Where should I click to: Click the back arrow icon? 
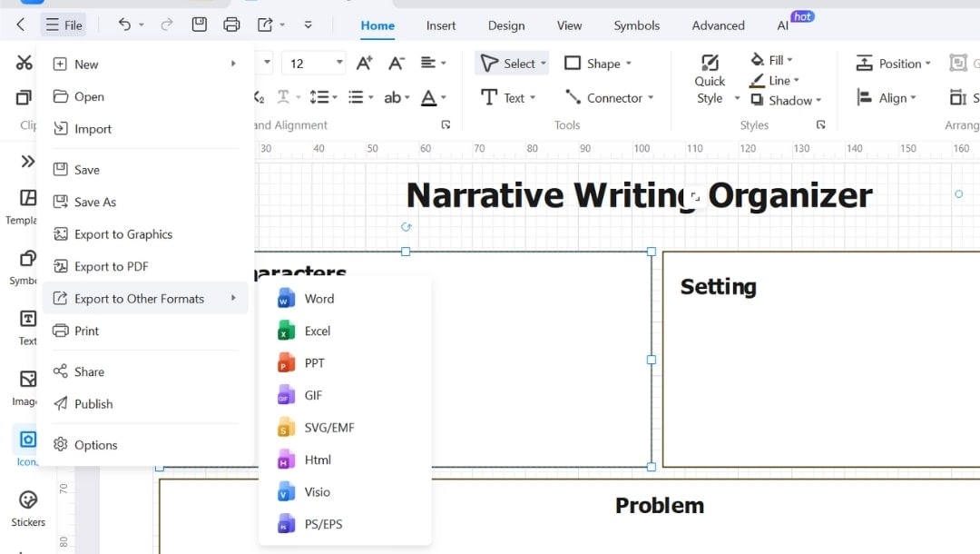[x=21, y=25]
